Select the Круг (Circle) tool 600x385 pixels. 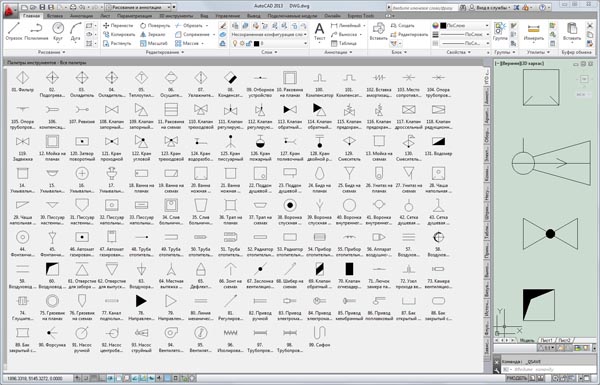[58, 31]
